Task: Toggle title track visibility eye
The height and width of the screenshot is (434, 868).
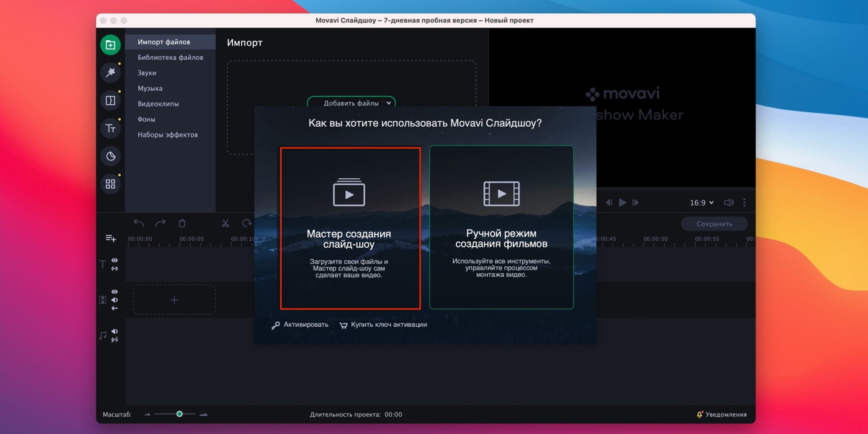Action: click(x=114, y=260)
